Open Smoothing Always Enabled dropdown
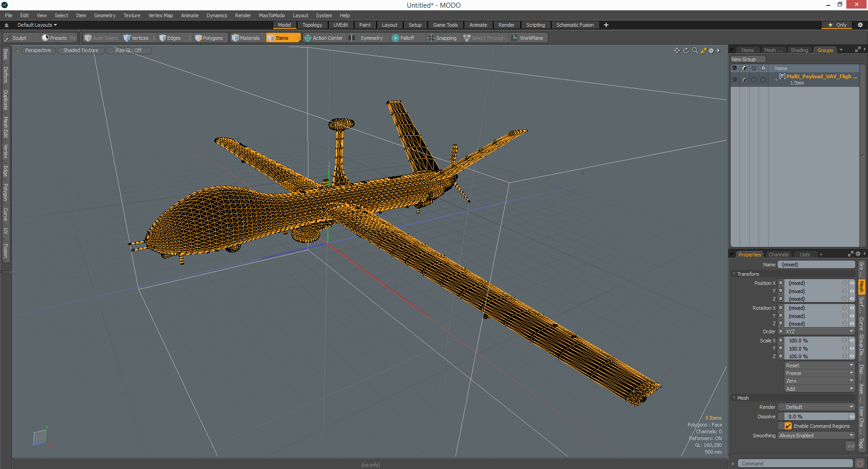The image size is (868, 469). 816,436
